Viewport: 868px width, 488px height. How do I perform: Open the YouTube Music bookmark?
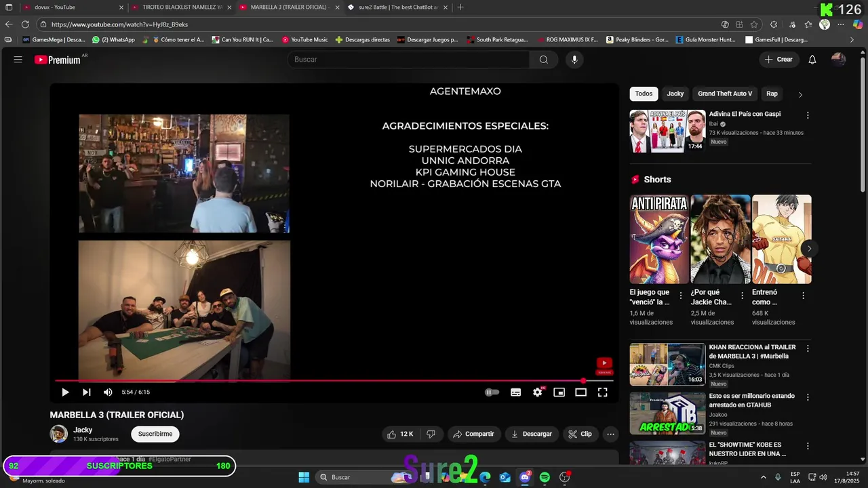305,40
